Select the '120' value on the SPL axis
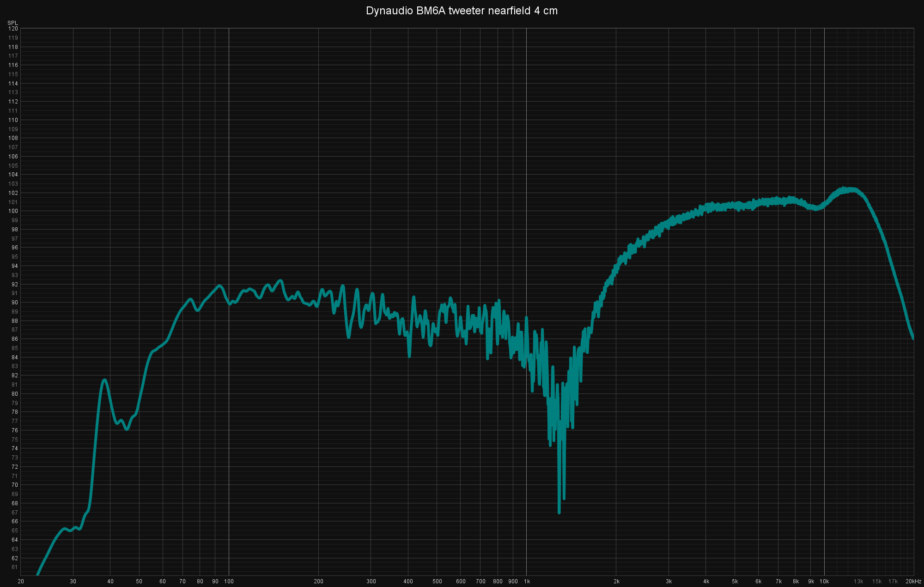Screen dimensions: 924x587 click(x=13, y=29)
